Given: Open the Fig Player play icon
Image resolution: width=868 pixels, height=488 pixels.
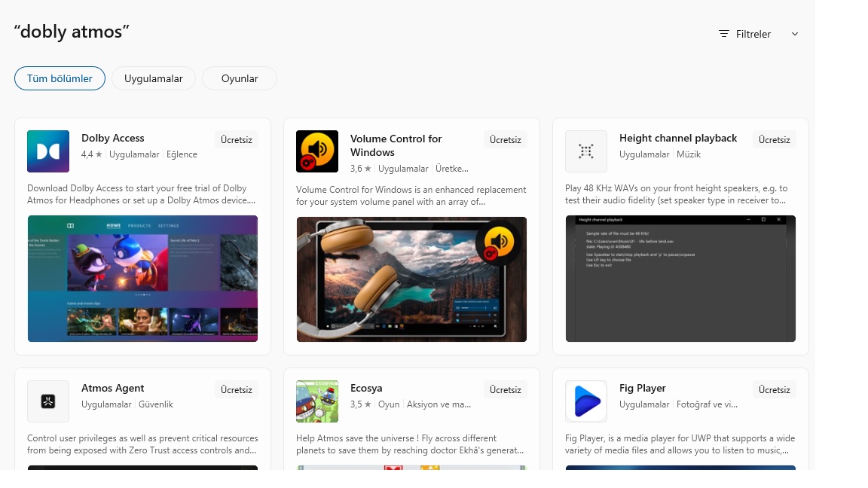Looking at the screenshot, I should (586, 401).
